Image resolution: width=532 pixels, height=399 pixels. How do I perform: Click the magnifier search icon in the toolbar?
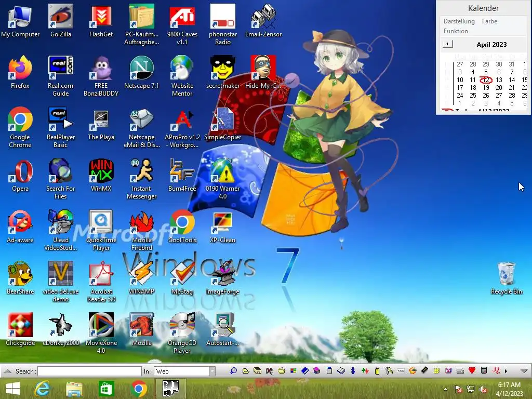(x=233, y=371)
